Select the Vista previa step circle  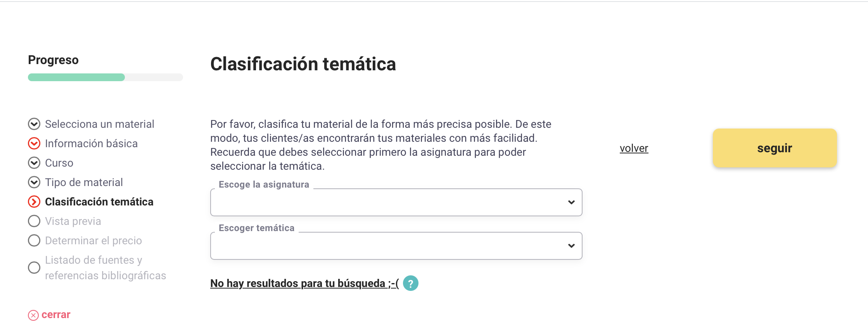coord(34,221)
